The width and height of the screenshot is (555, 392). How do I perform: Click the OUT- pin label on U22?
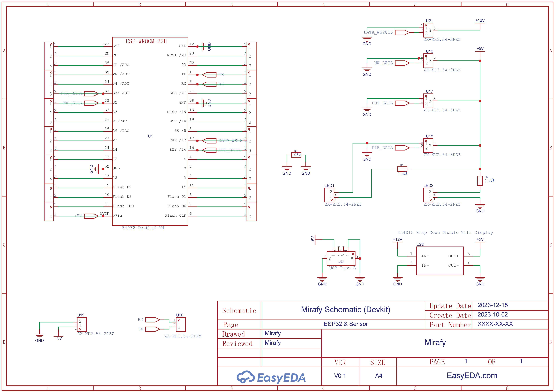(x=453, y=265)
